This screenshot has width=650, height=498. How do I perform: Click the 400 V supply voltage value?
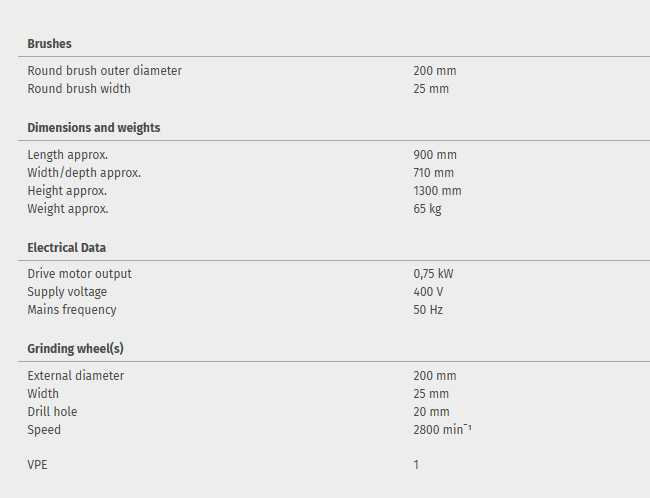pyautogui.click(x=428, y=292)
